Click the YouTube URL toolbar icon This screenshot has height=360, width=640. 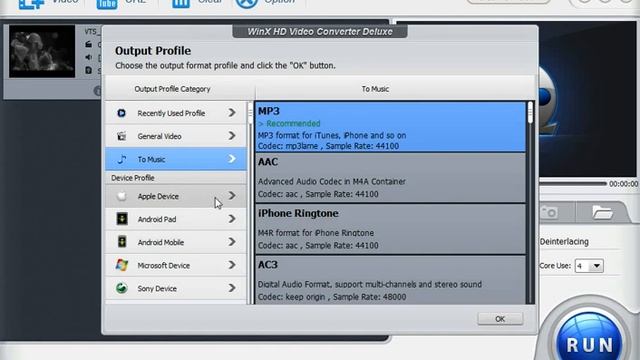click(x=107, y=4)
